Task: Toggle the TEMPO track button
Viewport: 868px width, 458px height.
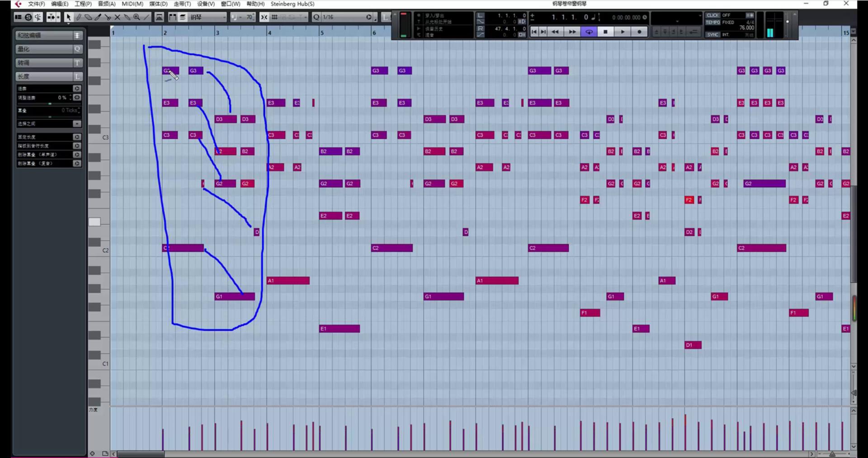Action: [x=712, y=22]
